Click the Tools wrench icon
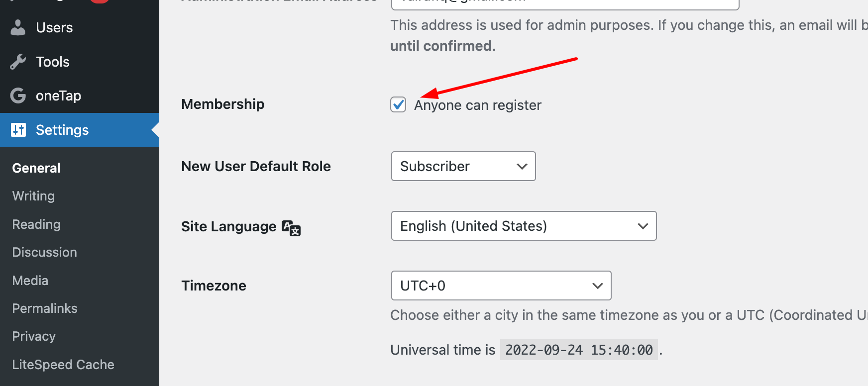The width and height of the screenshot is (868, 386). click(18, 62)
